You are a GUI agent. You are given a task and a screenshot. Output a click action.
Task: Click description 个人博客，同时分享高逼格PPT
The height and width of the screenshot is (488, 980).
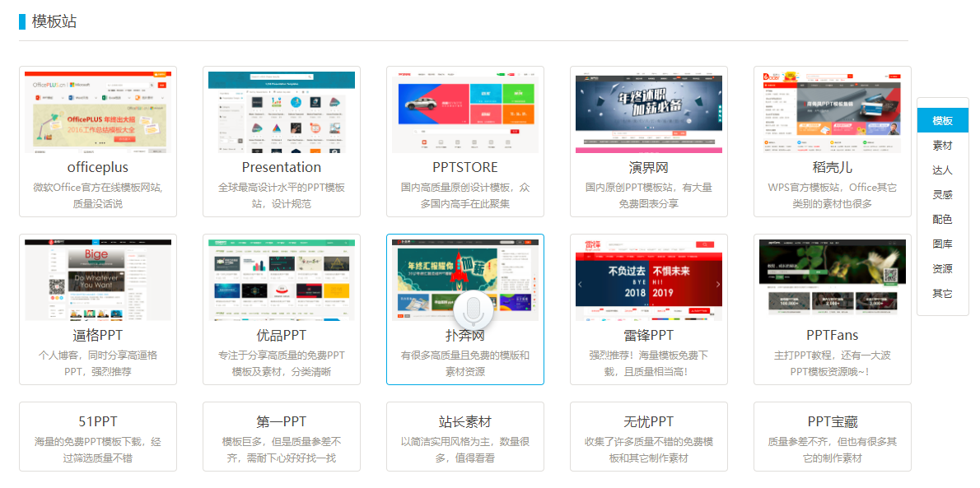coord(98,364)
